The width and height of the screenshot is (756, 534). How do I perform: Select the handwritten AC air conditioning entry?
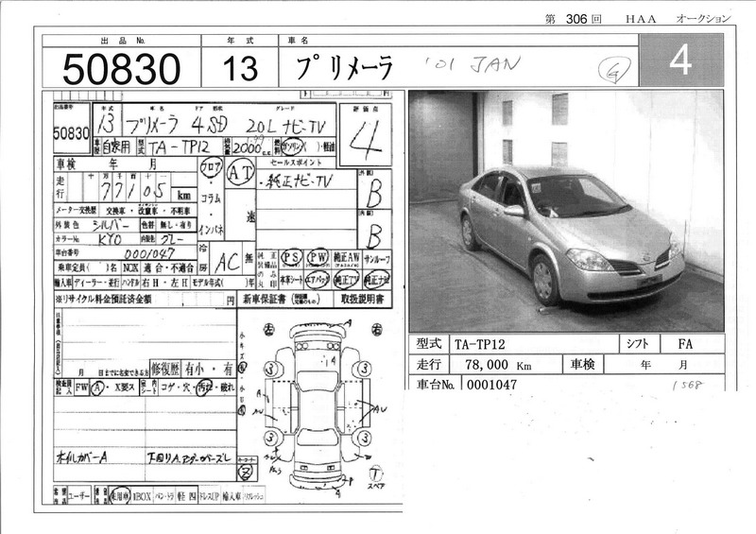228,262
